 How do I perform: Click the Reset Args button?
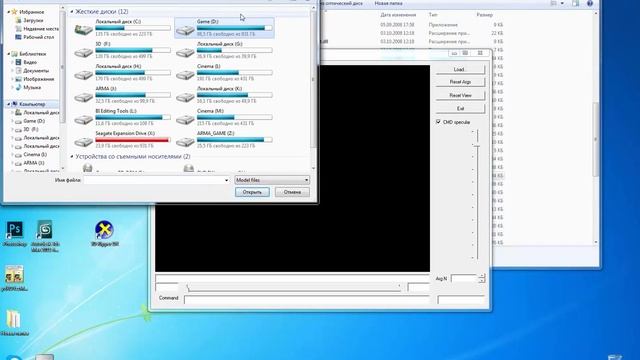point(460,82)
